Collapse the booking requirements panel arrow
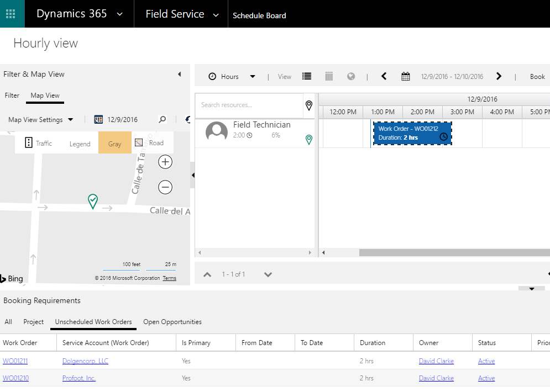Screen dimensions: 550x392 click(532, 289)
